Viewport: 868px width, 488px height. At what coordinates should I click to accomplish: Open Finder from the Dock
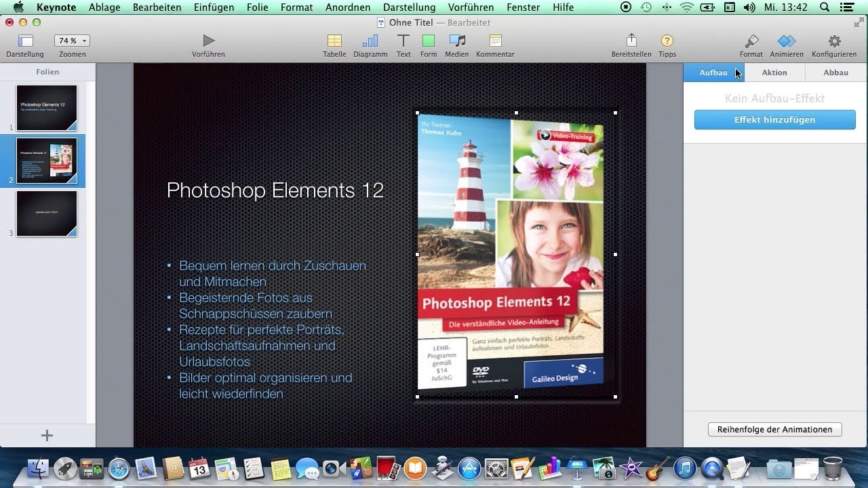[x=39, y=468]
